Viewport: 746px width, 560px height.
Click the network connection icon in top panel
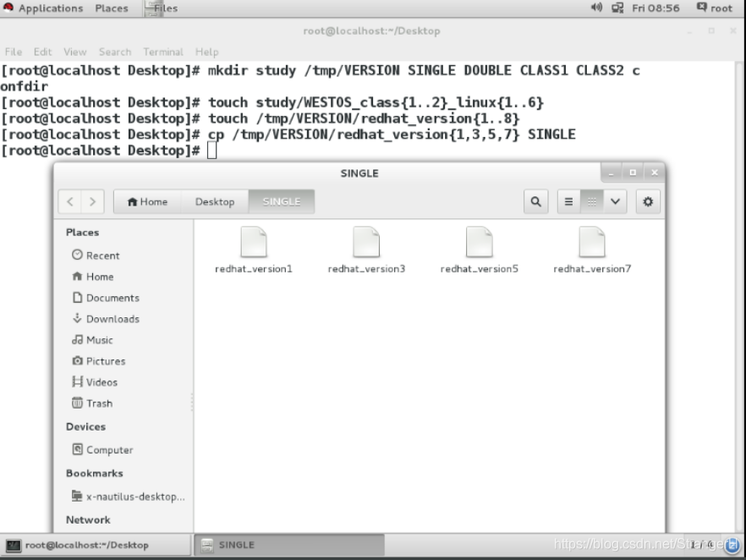coord(617,8)
